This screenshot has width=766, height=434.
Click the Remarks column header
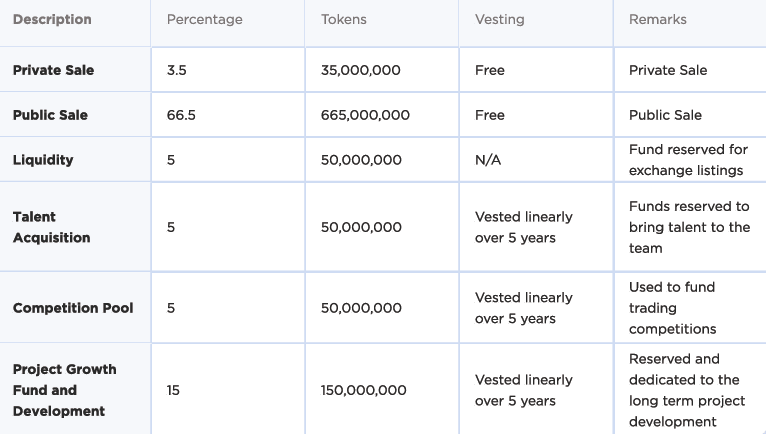pos(658,20)
